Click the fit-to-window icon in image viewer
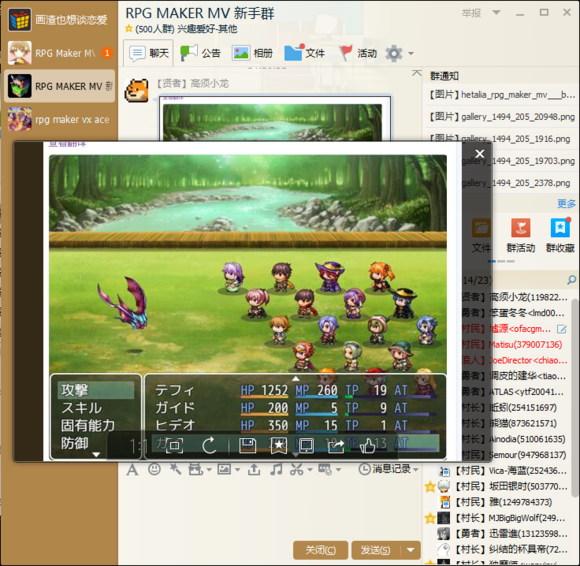The width and height of the screenshot is (580, 566). pos(174,445)
